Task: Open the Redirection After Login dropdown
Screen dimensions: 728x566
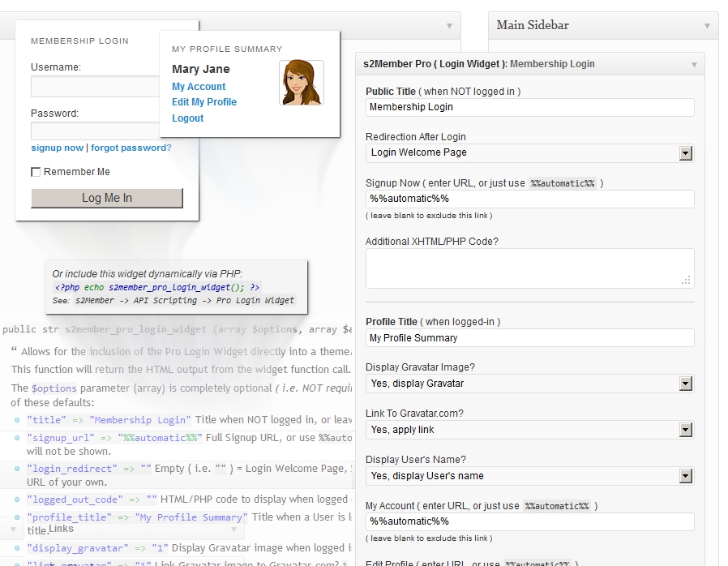Action: [x=686, y=152]
